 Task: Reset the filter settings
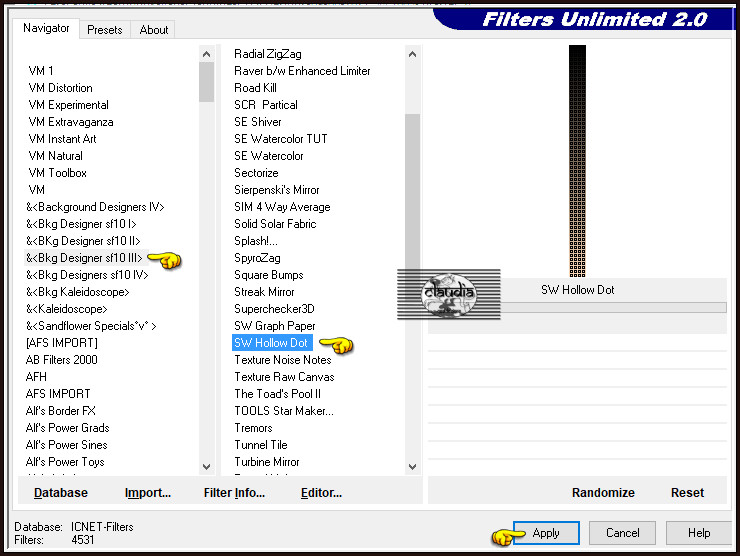tap(687, 493)
